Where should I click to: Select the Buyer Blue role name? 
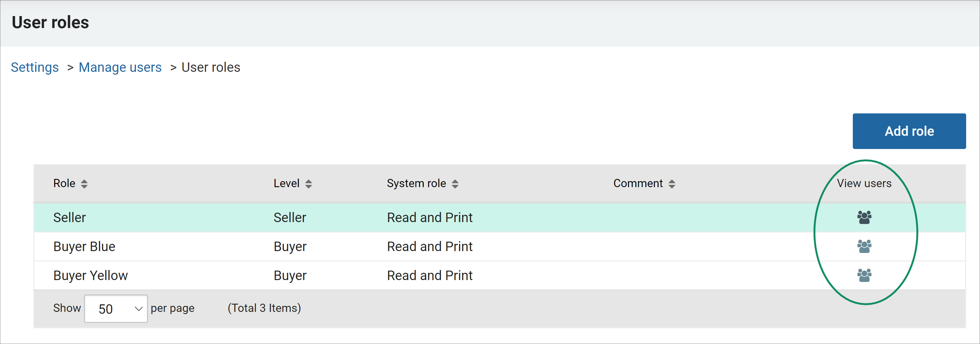pos(84,246)
